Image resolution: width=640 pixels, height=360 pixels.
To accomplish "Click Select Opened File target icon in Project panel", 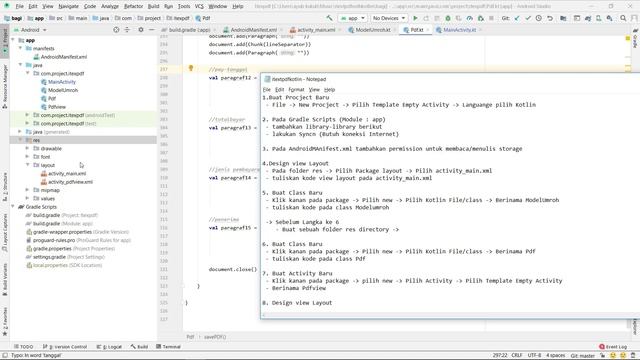I will pyautogui.click(x=116, y=30).
